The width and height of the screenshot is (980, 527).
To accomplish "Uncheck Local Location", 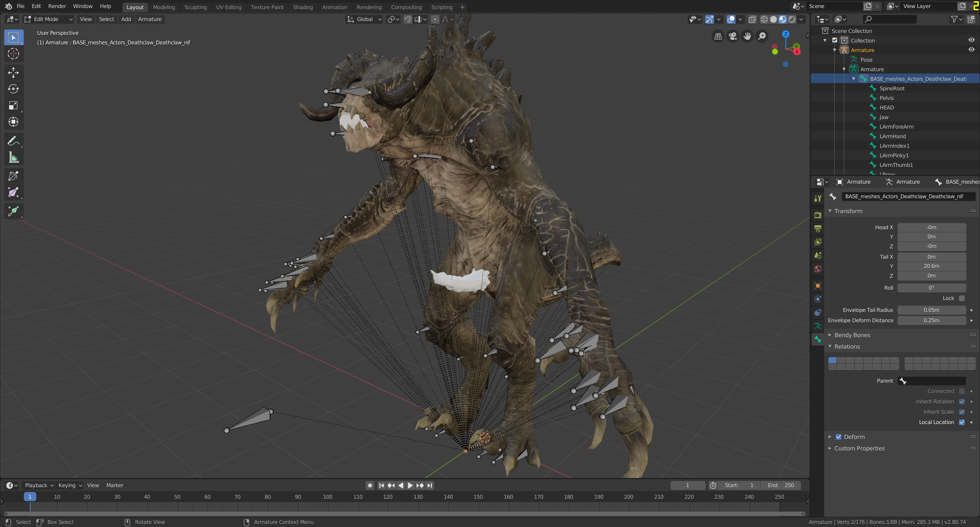I will [x=962, y=422].
